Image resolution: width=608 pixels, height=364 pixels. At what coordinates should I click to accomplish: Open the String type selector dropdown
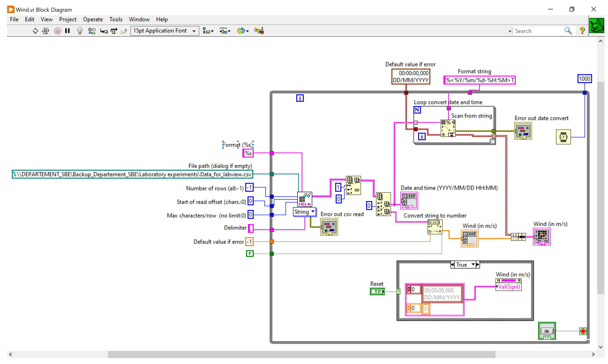[304, 212]
